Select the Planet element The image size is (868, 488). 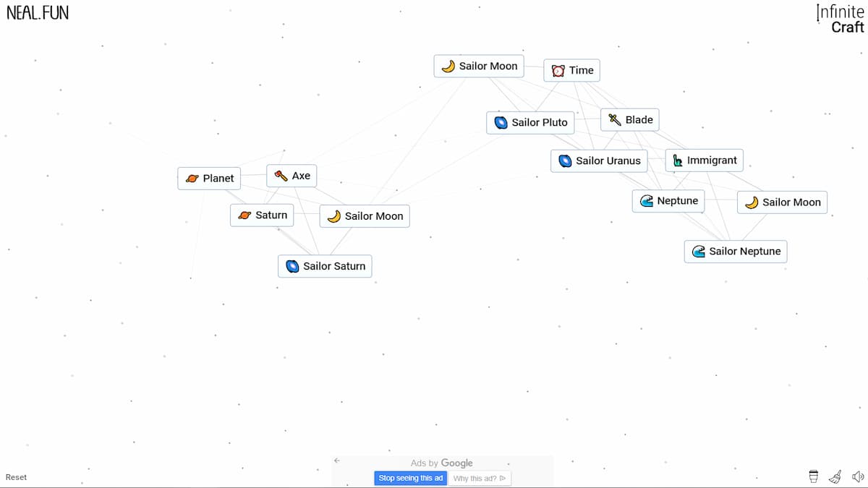pyautogui.click(x=209, y=179)
